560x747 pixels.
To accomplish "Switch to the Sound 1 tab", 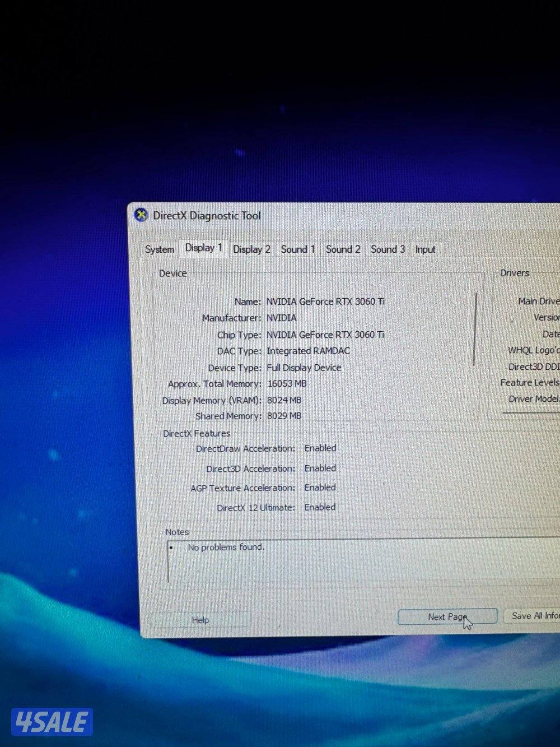I will 298,249.
